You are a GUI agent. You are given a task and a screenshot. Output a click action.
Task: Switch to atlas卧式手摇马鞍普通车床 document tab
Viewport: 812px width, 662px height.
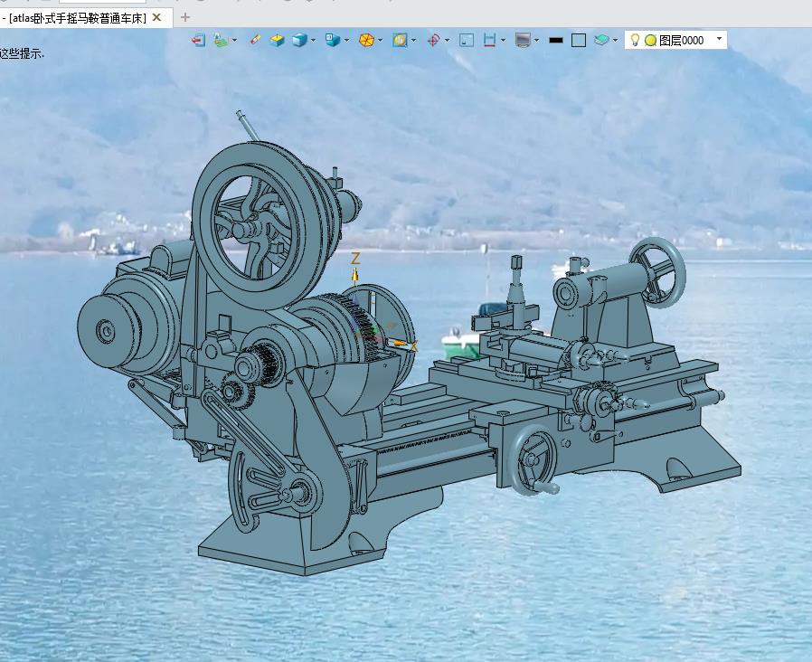coord(78,18)
